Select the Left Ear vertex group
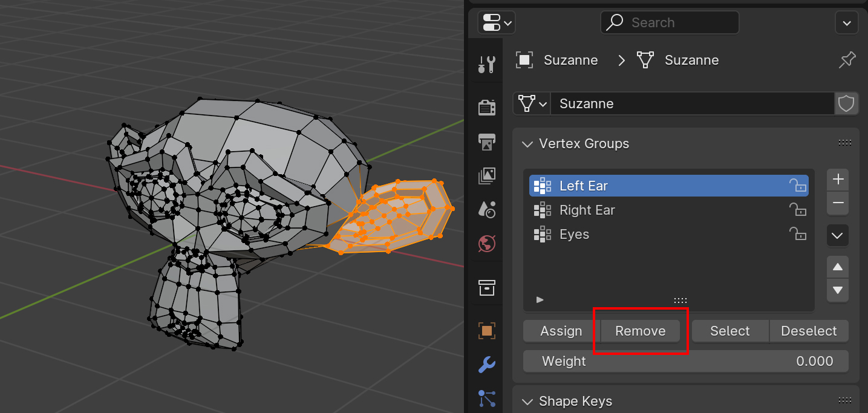868x413 pixels. point(669,186)
